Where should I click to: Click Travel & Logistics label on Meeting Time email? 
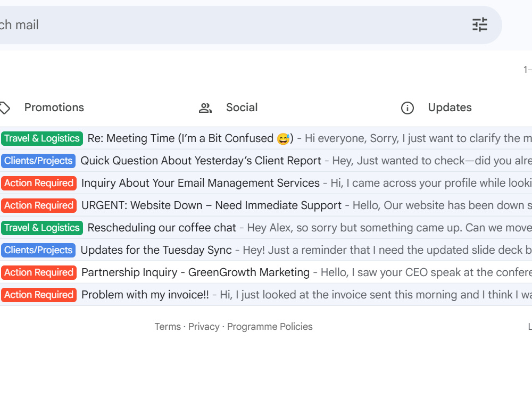pos(41,138)
